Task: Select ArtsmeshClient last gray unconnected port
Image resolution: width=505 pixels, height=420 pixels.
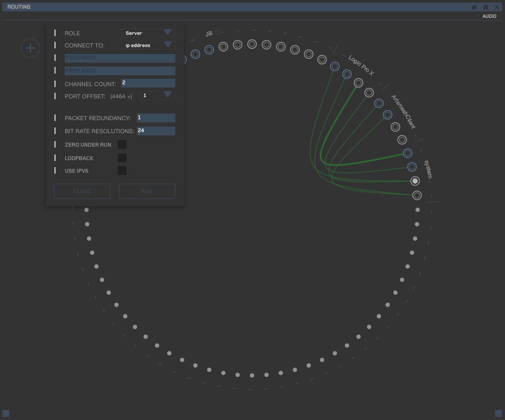Action: point(402,140)
